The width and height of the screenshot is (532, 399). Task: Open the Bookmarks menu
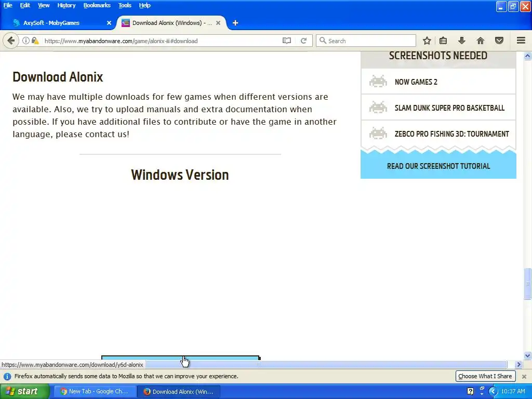97,5
